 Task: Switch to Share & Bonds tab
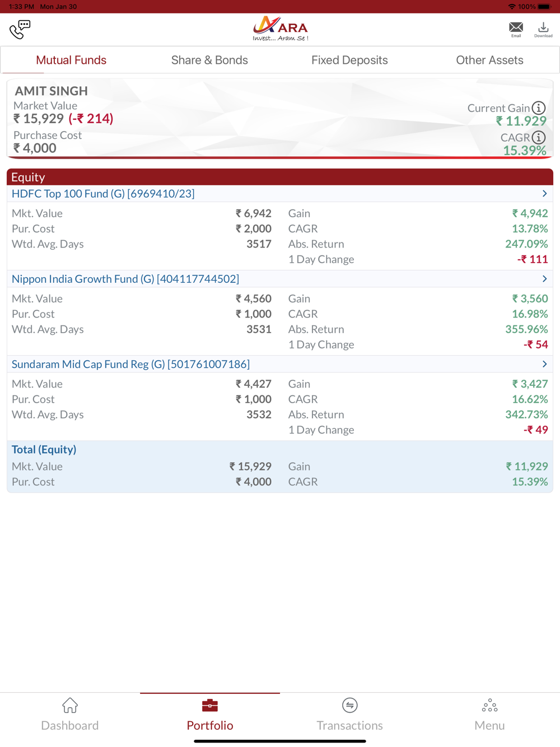pyautogui.click(x=209, y=60)
